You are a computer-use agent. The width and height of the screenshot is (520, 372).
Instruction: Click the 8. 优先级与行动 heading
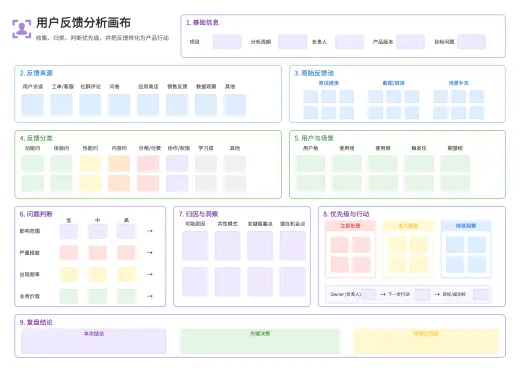[346, 214]
